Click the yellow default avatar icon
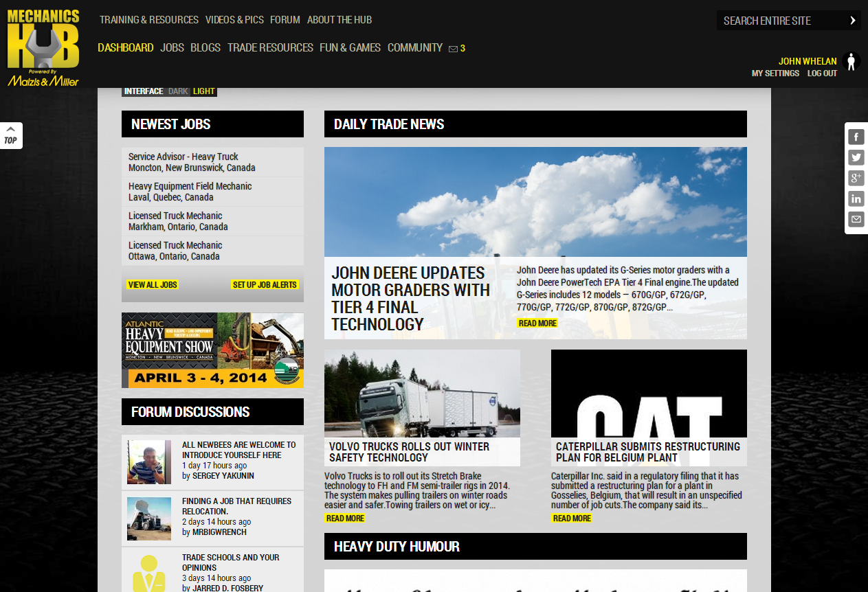Viewport: 868px width, 592px height. click(x=149, y=573)
